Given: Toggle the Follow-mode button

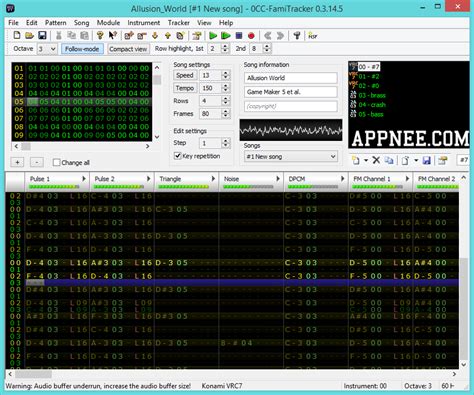Looking at the screenshot, I should (82, 49).
